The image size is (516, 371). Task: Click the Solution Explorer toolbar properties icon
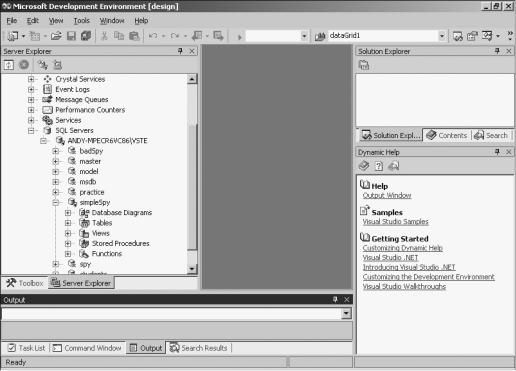[364, 65]
